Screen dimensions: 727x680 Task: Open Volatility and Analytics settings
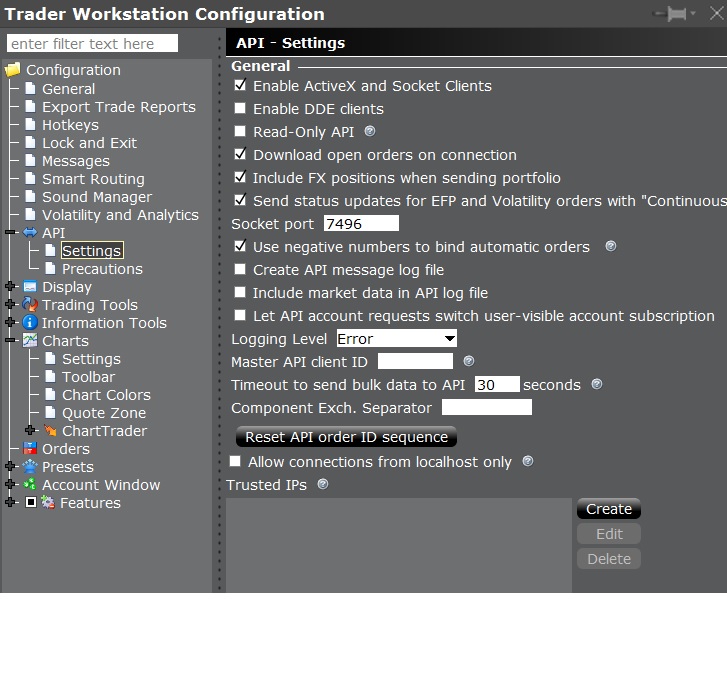pos(120,215)
